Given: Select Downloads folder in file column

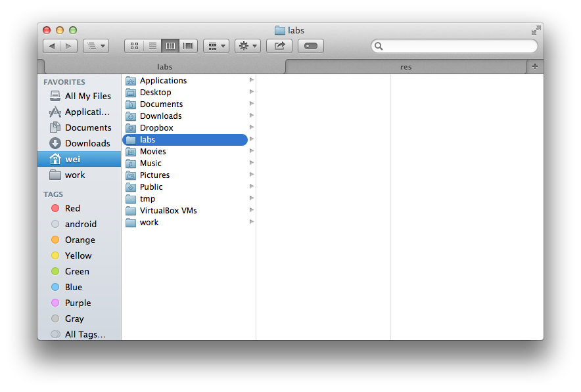Looking at the screenshot, I should pyautogui.click(x=189, y=116).
